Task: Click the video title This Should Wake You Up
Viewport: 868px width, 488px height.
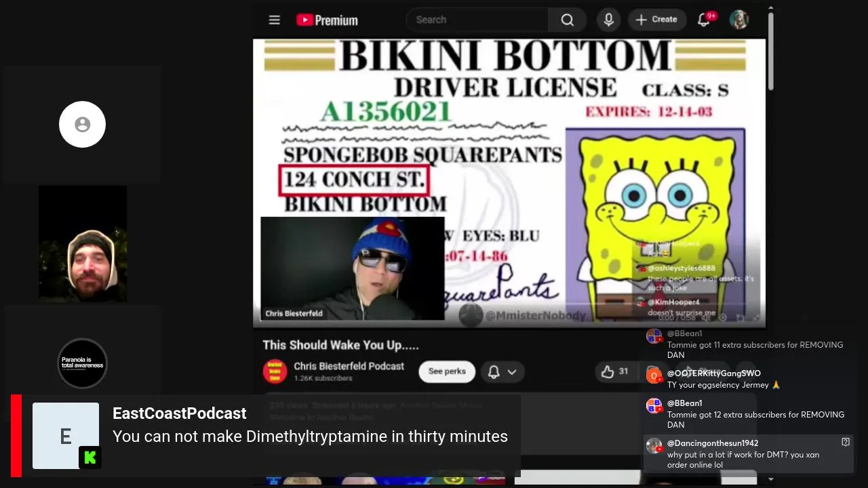Action: tap(340, 345)
